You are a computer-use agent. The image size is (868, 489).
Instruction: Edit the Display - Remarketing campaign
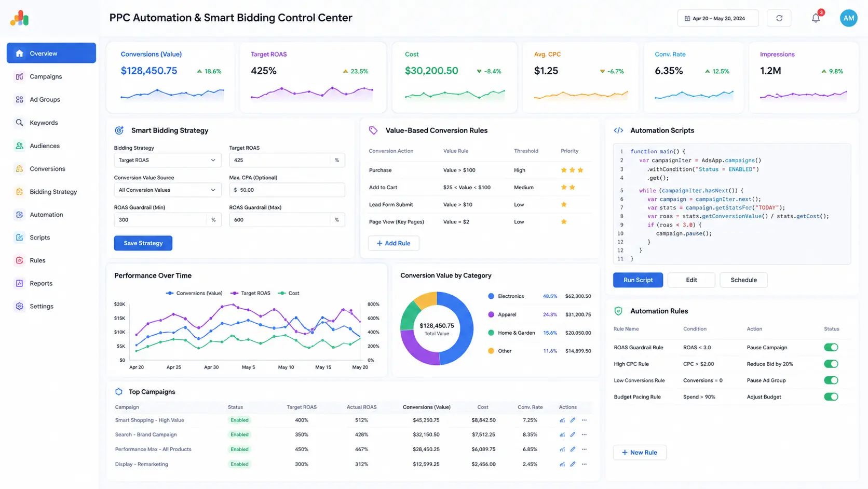click(573, 464)
